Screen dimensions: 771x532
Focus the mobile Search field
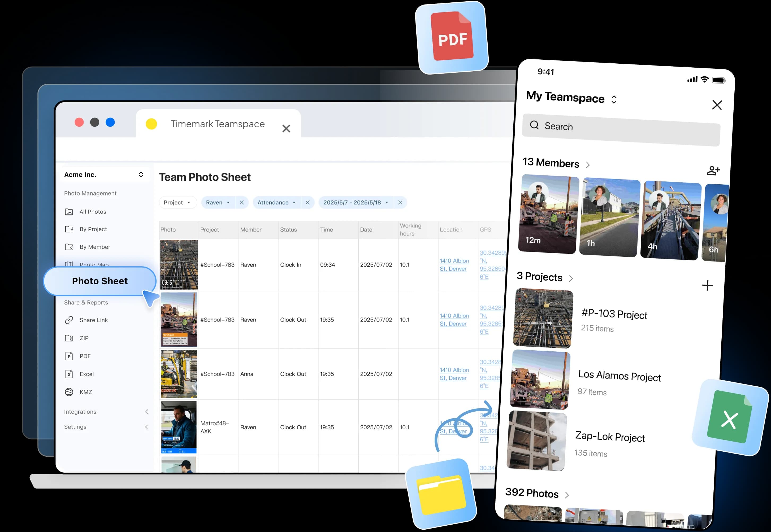pyautogui.click(x=621, y=130)
